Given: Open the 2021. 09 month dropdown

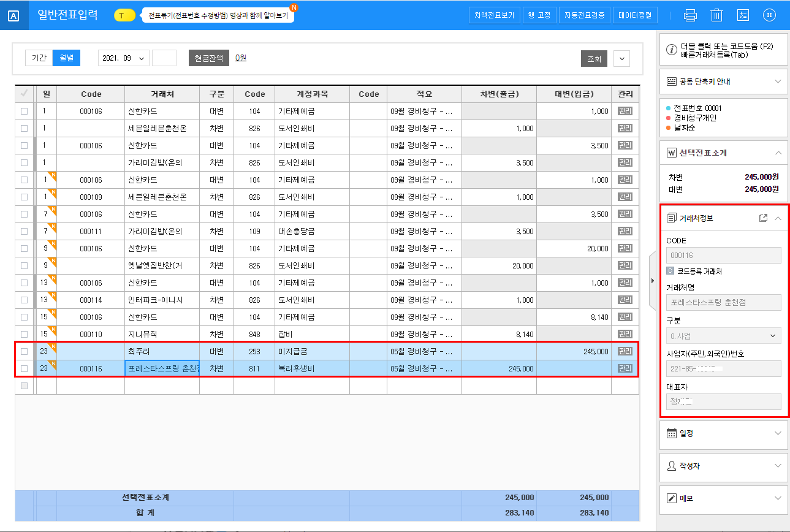Looking at the screenshot, I should pos(124,58).
